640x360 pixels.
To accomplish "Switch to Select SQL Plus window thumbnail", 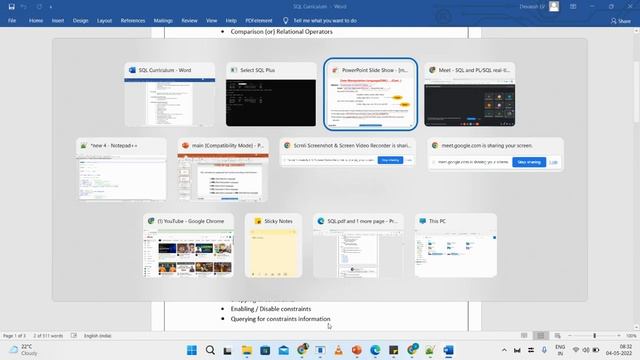I will (x=271, y=94).
